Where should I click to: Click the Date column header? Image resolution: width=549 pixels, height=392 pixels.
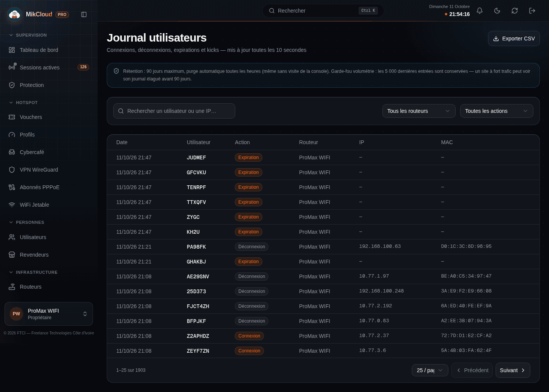pyautogui.click(x=122, y=142)
